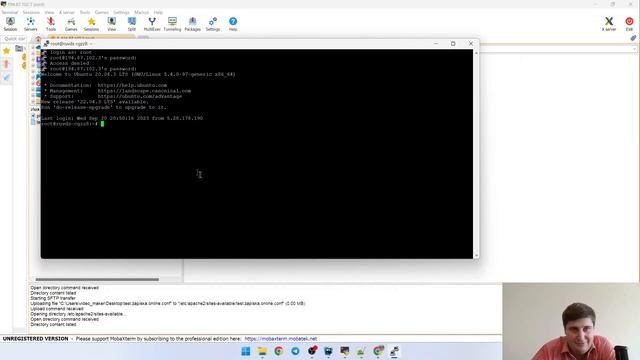Viewport: 640px width, 360px height.
Task: Open the Tools menu in the menu bar
Action: (84, 12)
